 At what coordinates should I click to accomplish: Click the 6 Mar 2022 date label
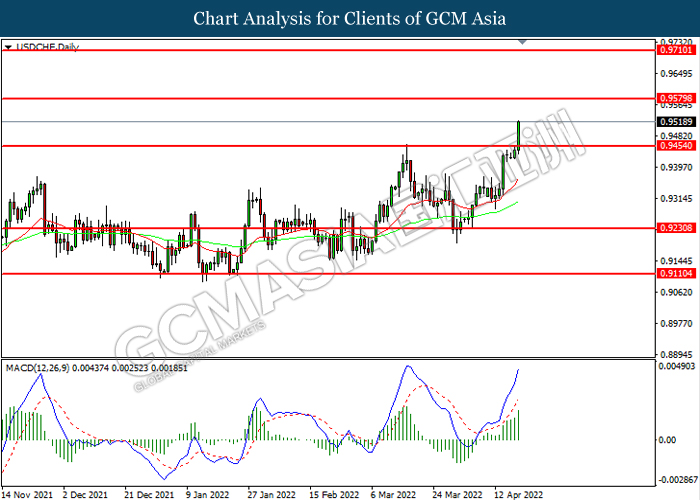point(393,495)
